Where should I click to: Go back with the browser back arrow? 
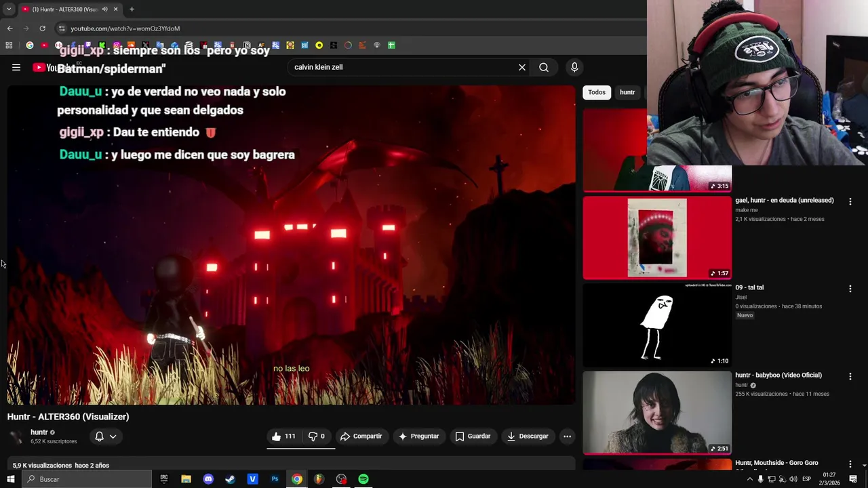9,28
